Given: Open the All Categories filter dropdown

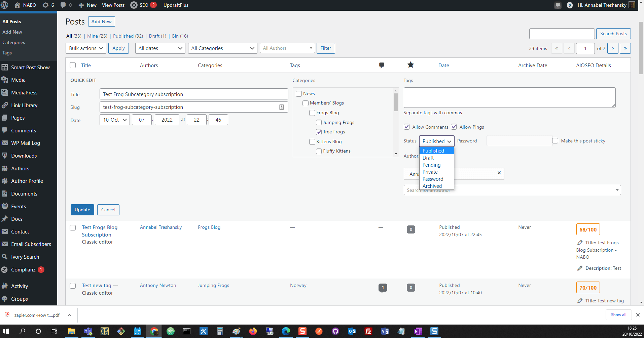Looking at the screenshot, I should point(222,48).
